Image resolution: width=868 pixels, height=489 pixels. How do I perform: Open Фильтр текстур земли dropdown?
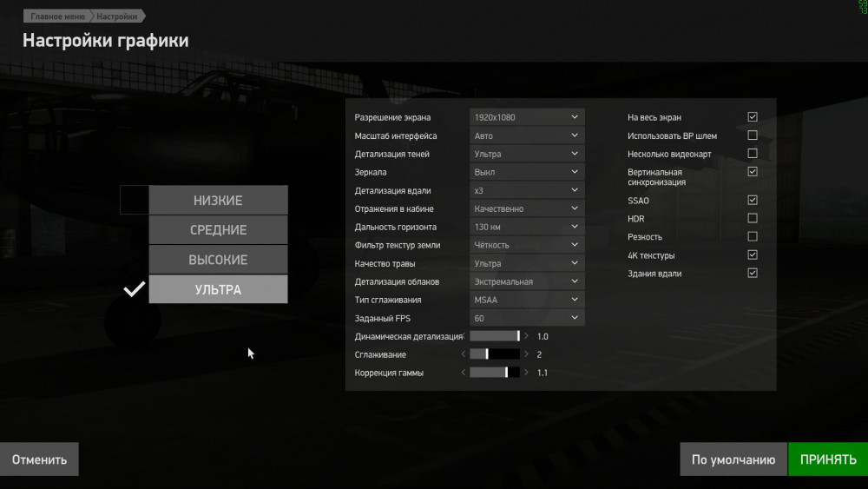[527, 245]
